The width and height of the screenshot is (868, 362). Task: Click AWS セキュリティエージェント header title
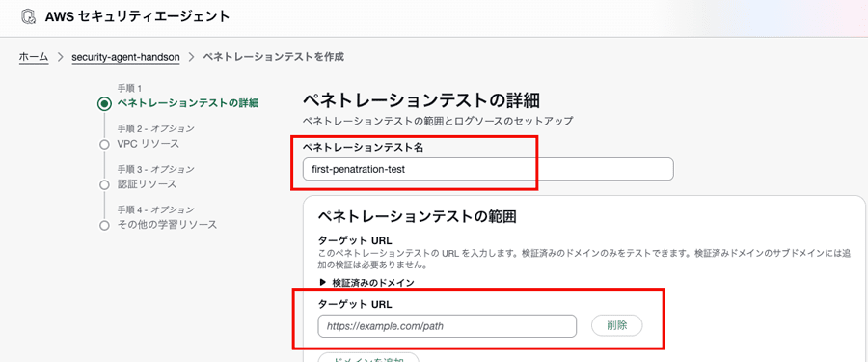[137, 17]
